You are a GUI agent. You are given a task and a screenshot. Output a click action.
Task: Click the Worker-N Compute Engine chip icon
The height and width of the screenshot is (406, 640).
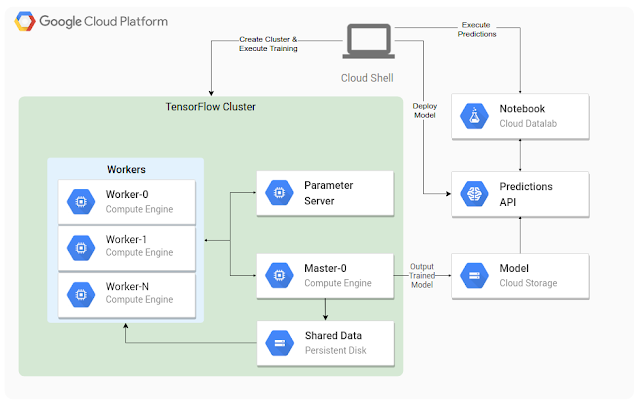click(x=81, y=294)
